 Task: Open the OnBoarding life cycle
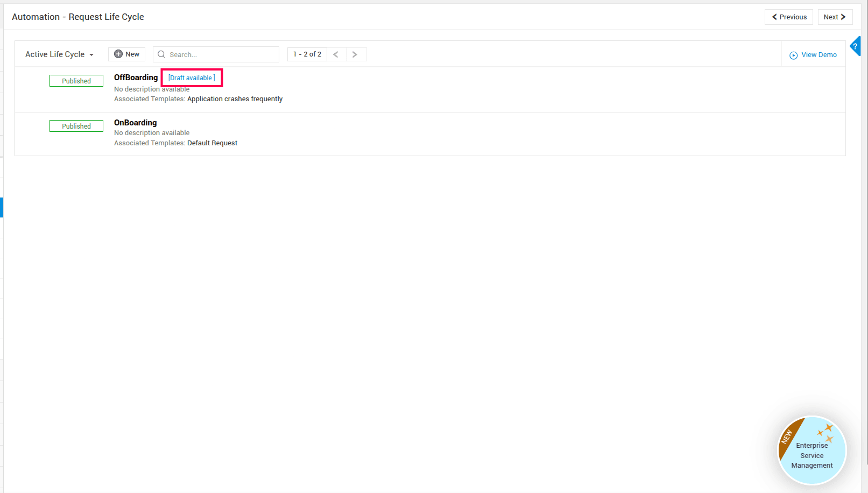coord(135,123)
